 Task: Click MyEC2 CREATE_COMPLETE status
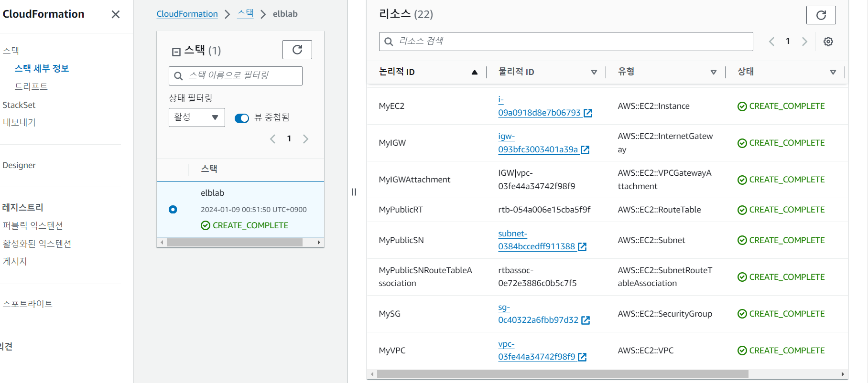point(781,106)
